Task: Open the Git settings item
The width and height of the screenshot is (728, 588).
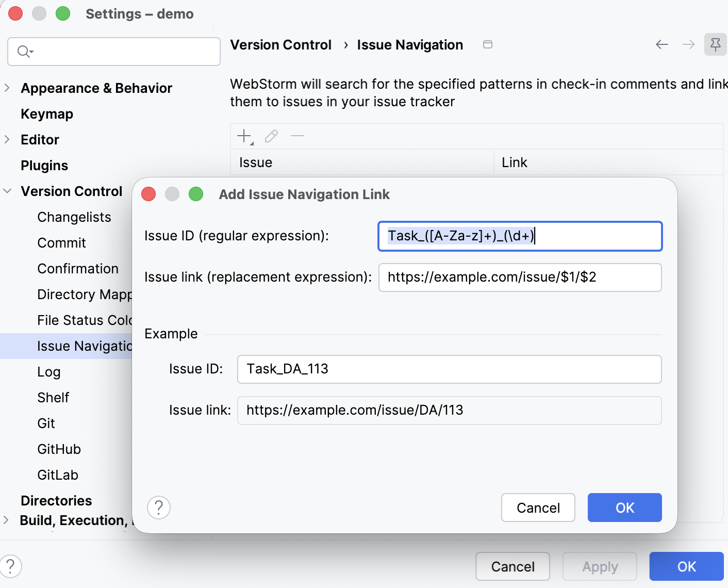Action: point(46,423)
